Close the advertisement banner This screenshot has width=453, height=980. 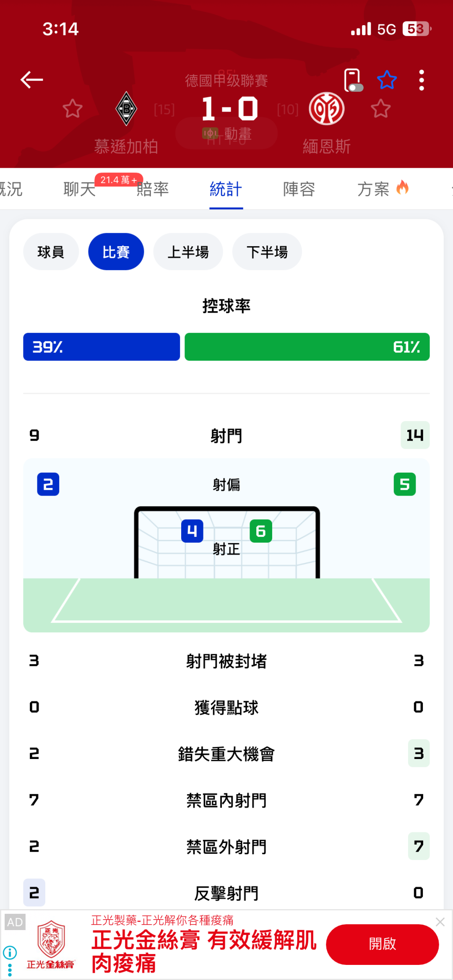click(x=440, y=922)
